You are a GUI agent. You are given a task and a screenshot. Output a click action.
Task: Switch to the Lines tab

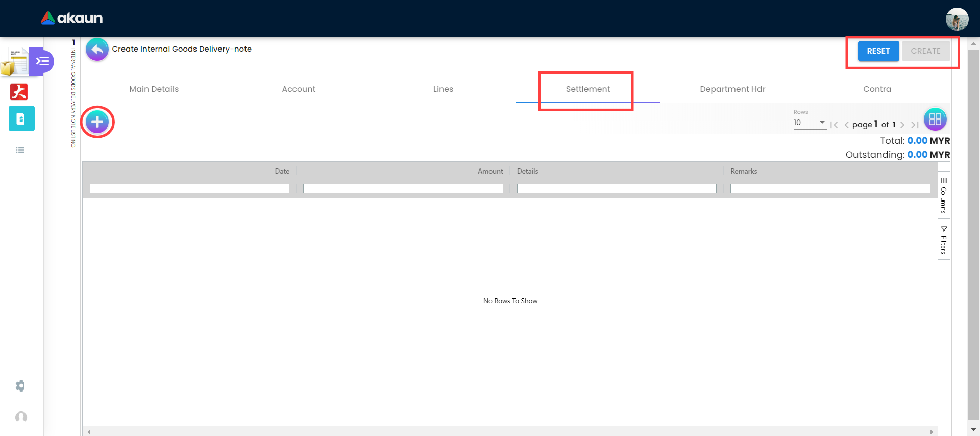[443, 89]
